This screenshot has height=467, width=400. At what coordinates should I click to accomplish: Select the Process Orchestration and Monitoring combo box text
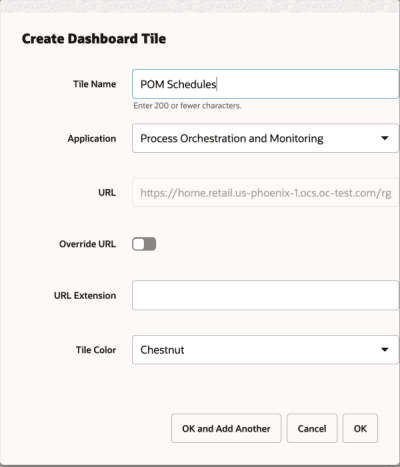[232, 138]
